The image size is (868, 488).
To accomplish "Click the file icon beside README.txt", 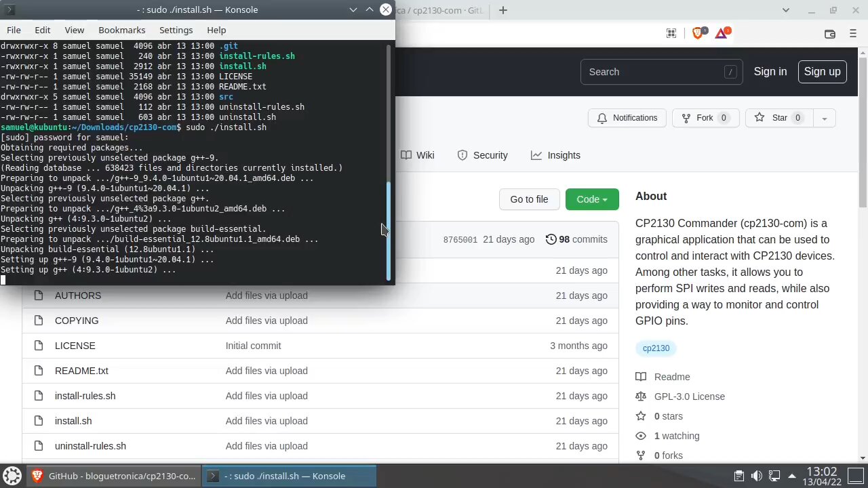I will 38,371.
